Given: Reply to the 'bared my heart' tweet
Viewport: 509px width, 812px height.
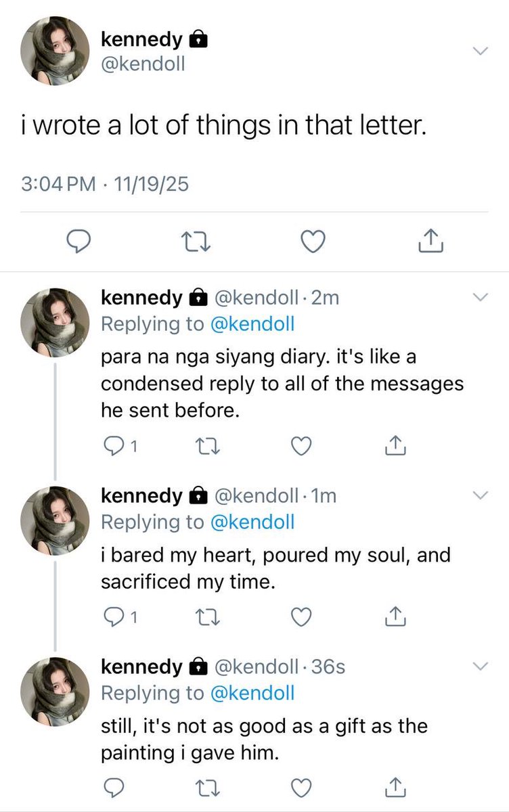Looking at the screenshot, I should tap(120, 616).
